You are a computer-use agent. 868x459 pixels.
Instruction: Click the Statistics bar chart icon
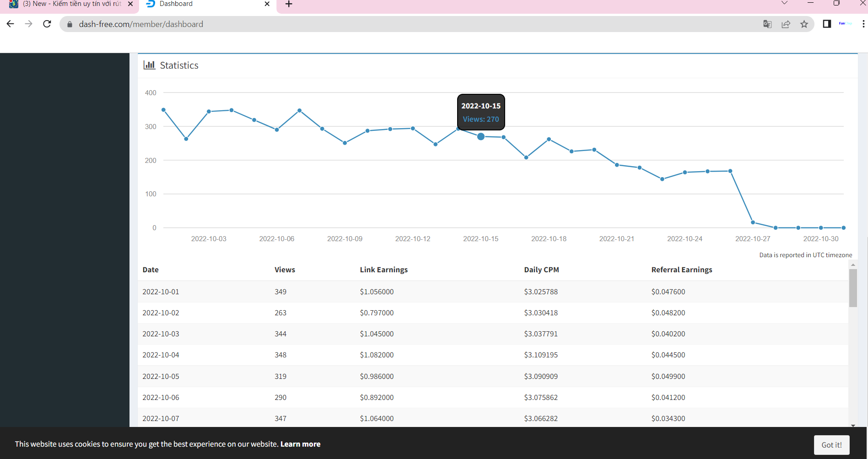[x=149, y=65]
